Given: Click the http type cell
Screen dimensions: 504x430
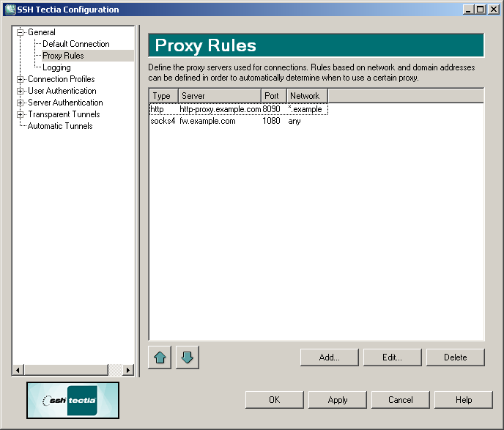Looking at the screenshot, I should click(157, 109).
